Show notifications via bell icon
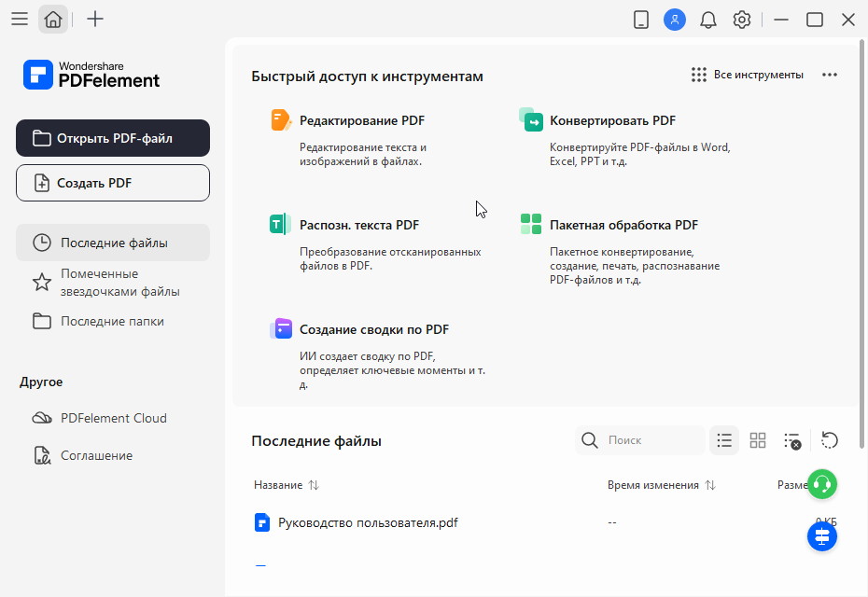Screen dimensions: 868x597 click(x=708, y=20)
